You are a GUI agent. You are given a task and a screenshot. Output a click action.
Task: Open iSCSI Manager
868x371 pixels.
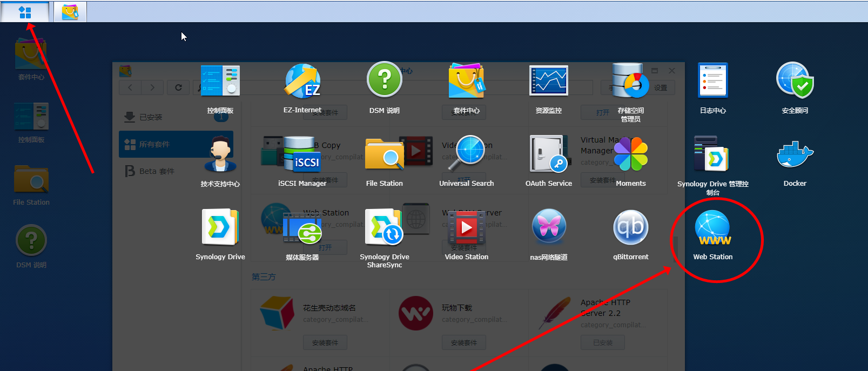[302, 155]
